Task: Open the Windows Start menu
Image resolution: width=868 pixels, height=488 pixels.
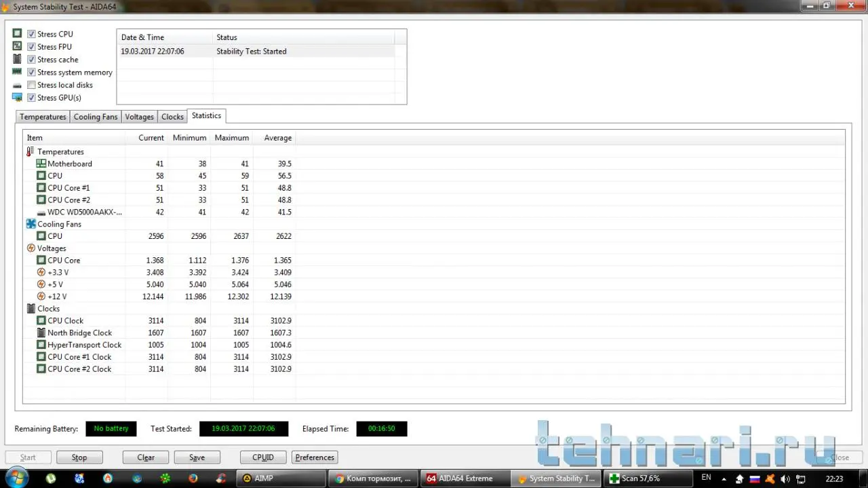Action: pyautogui.click(x=16, y=477)
